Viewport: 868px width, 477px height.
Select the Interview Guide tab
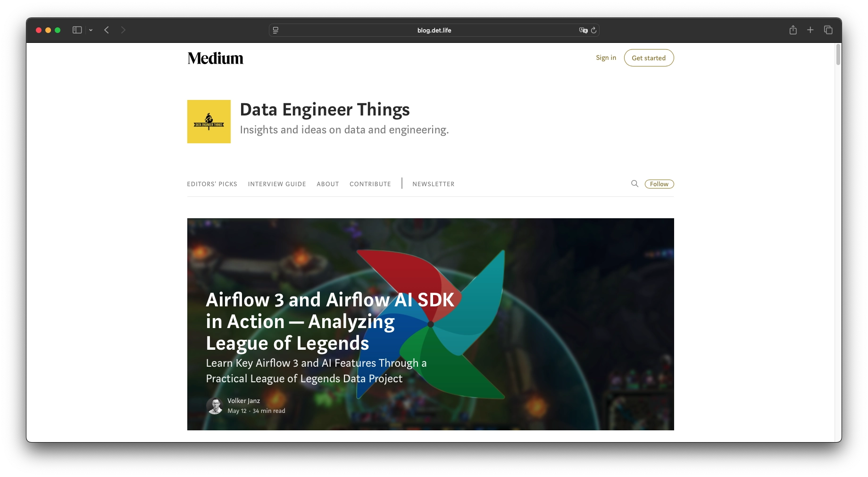coord(277,184)
